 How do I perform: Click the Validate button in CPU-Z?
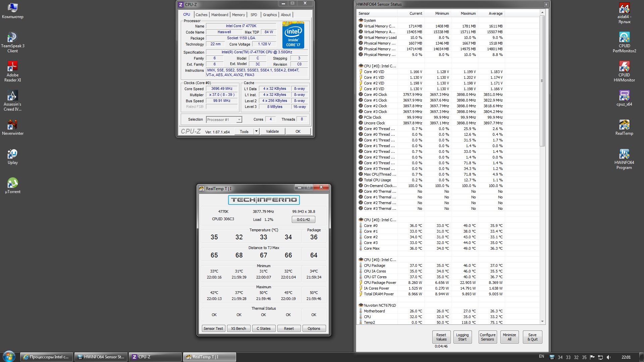click(x=272, y=131)
